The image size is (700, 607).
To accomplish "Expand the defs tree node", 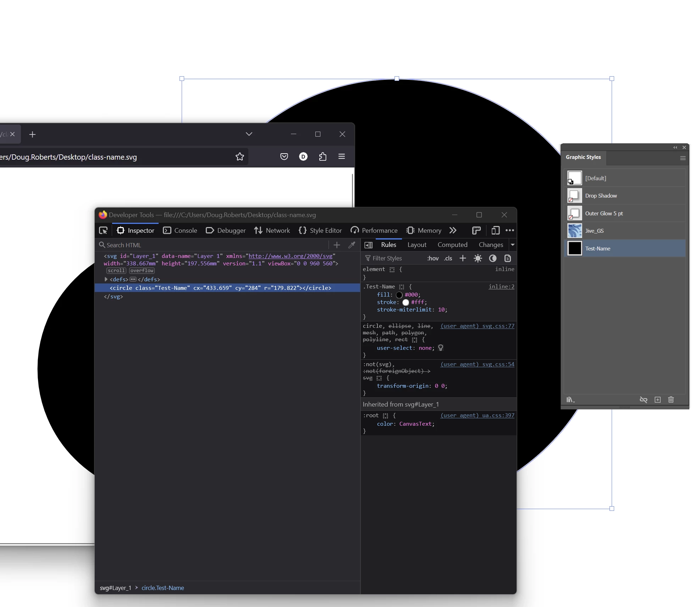I will [x=106, y=279].
